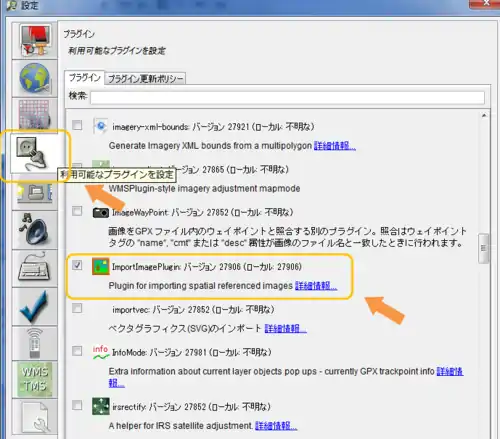Switch to the プラグイン更新ポリシー tab
This screenshot has width=500, height=439.
[145, 79]
